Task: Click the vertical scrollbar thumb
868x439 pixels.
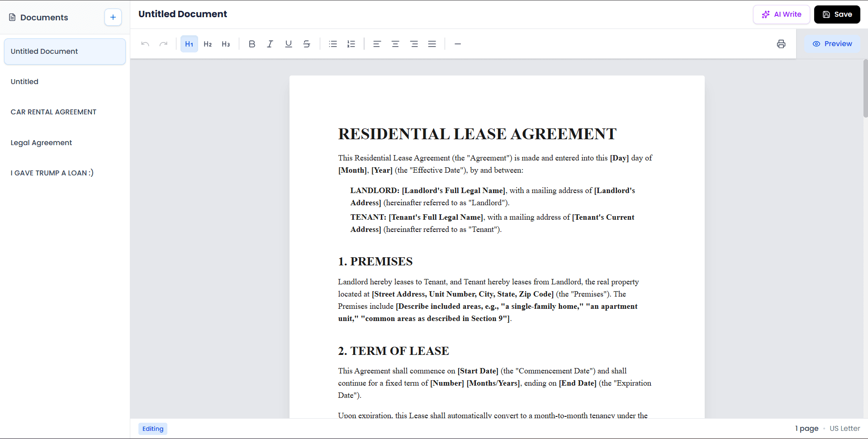Action: point(865,88)
